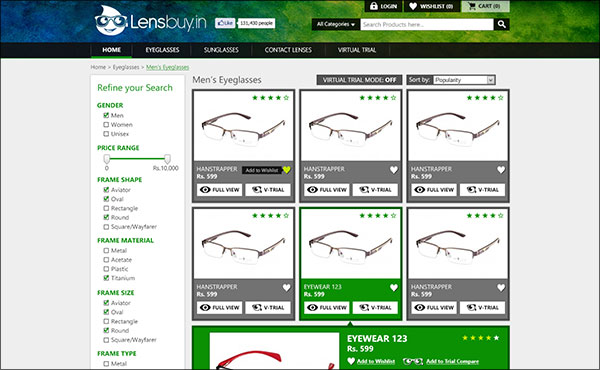This screenshot has width=600, height=370.
Task: Open the Sunglasses menu tab
Action: pos(221,50)
